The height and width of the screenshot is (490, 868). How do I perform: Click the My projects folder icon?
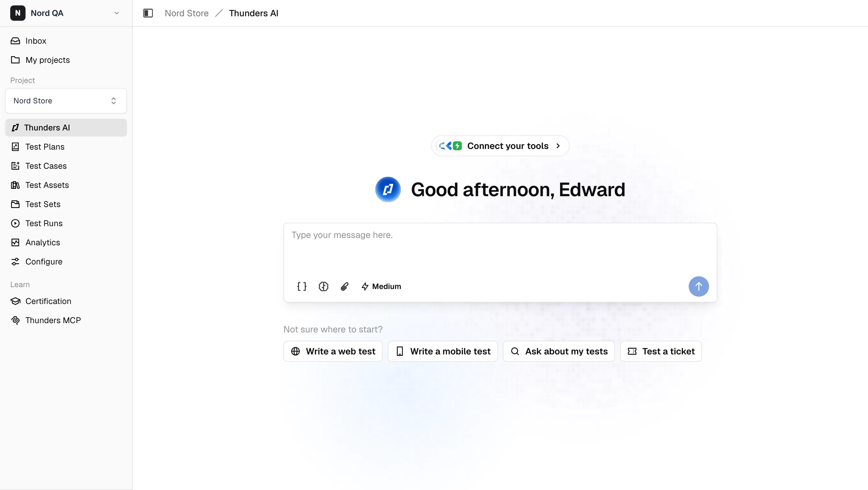[x=15, y=60]
